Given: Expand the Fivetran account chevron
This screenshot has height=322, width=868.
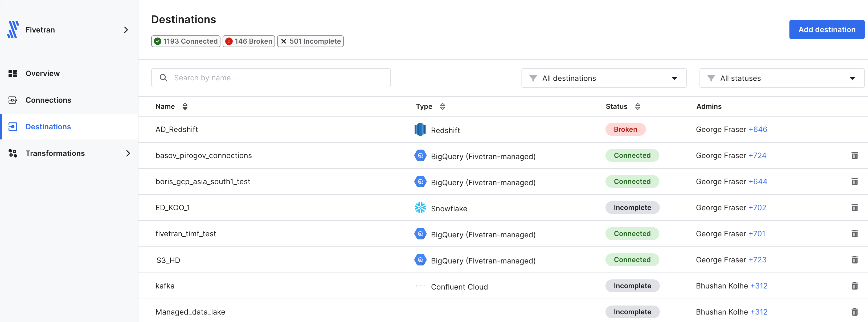Looking at the screenshot, I should (126, 30).
